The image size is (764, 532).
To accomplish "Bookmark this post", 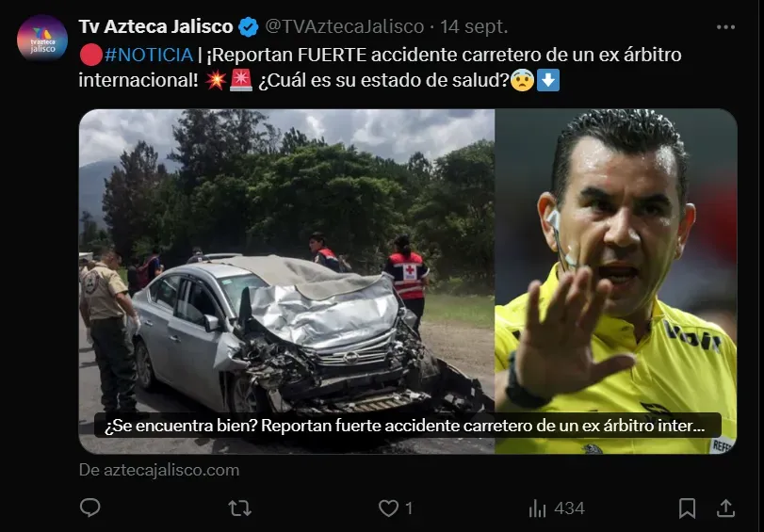I will (687, 508).
